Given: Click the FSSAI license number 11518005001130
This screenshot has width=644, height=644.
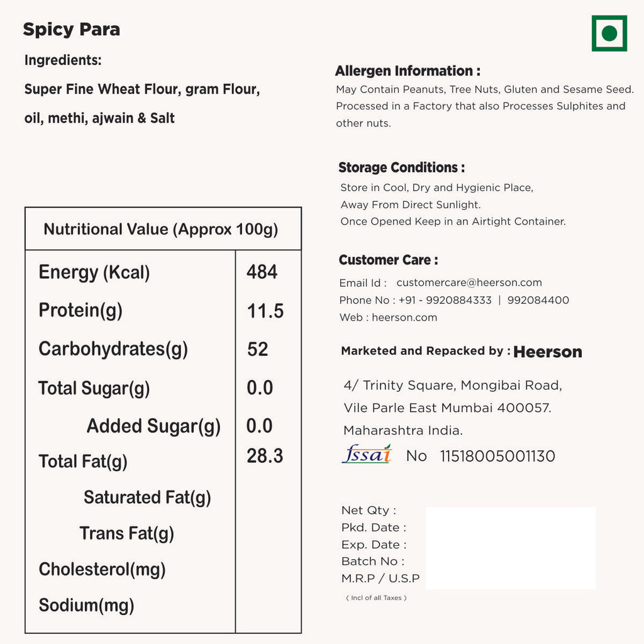Looking at the screenshot, I should (497, 457).
